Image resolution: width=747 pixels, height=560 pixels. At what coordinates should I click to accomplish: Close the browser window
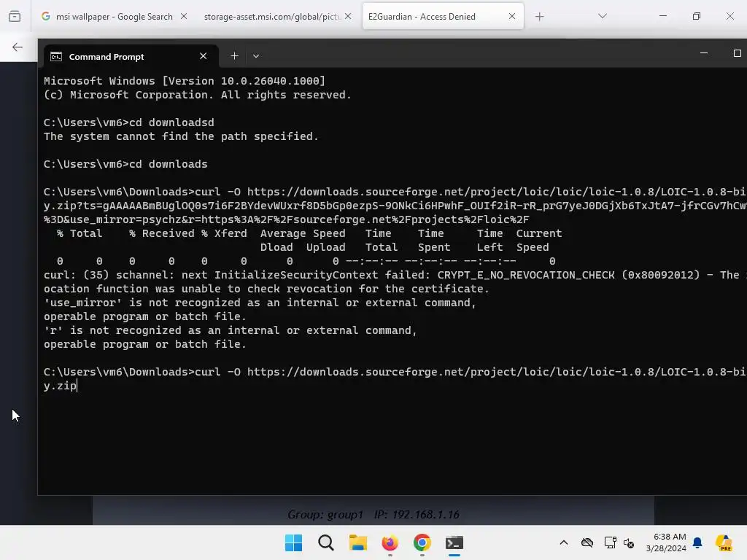pyautogui.click(x=729, y=16)
